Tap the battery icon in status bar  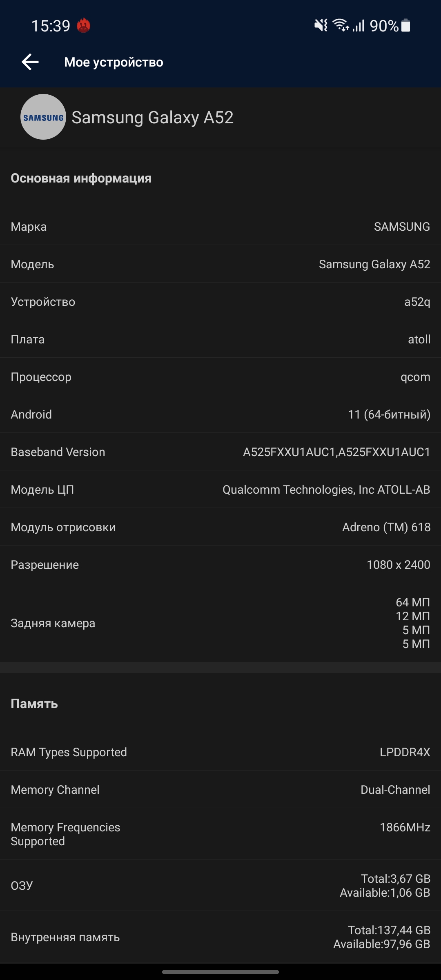tap(406, 26)
